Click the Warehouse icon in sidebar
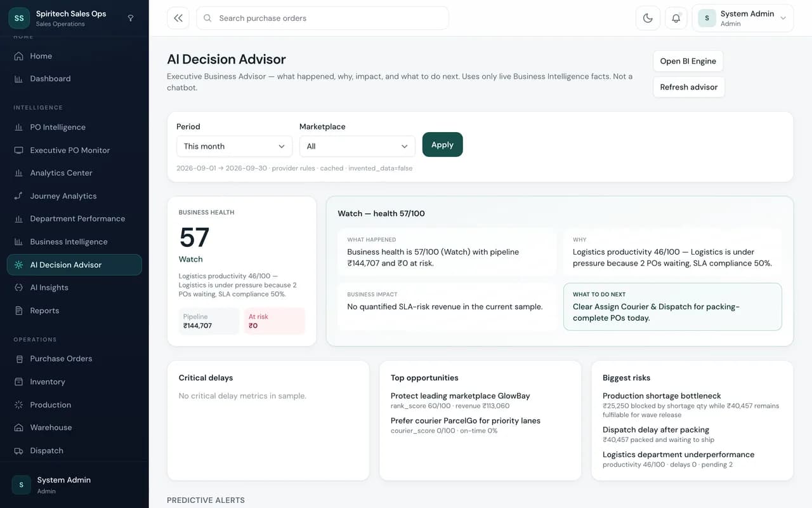 [x=18, y=427]
